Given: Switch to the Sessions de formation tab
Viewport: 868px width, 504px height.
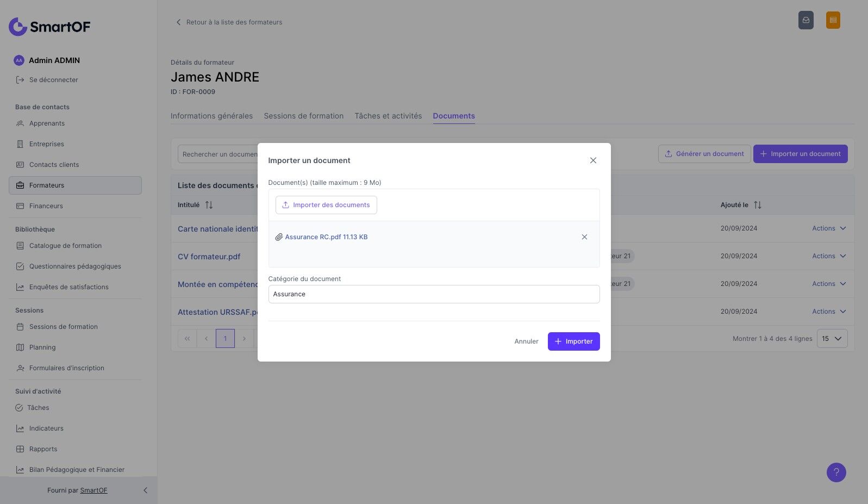Looking at the screenshot, I should (304, 116).
